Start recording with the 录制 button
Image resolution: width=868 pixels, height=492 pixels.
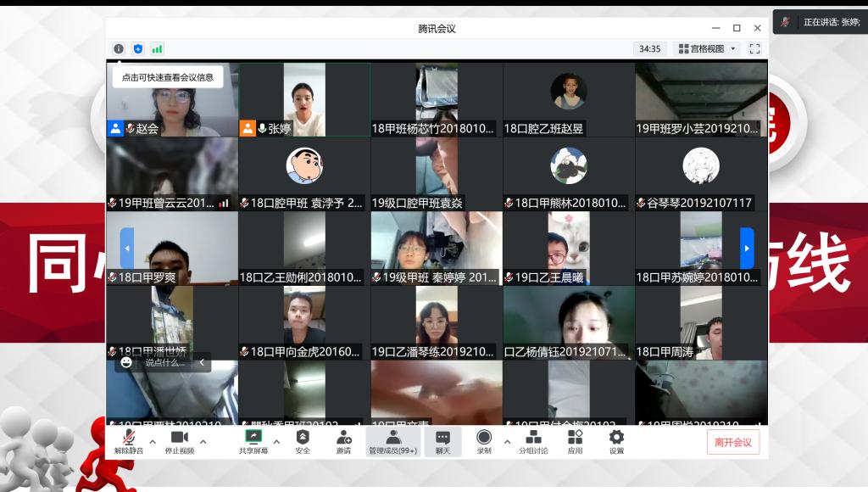484,441
